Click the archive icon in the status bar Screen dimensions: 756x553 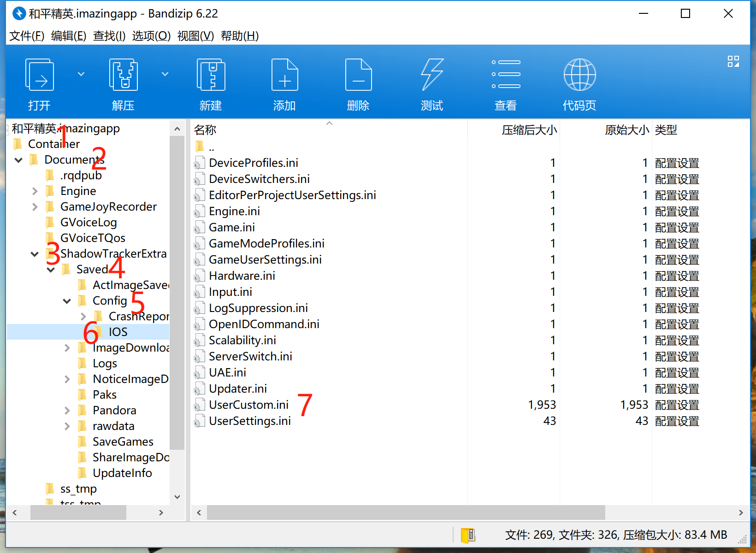[468, 535]
